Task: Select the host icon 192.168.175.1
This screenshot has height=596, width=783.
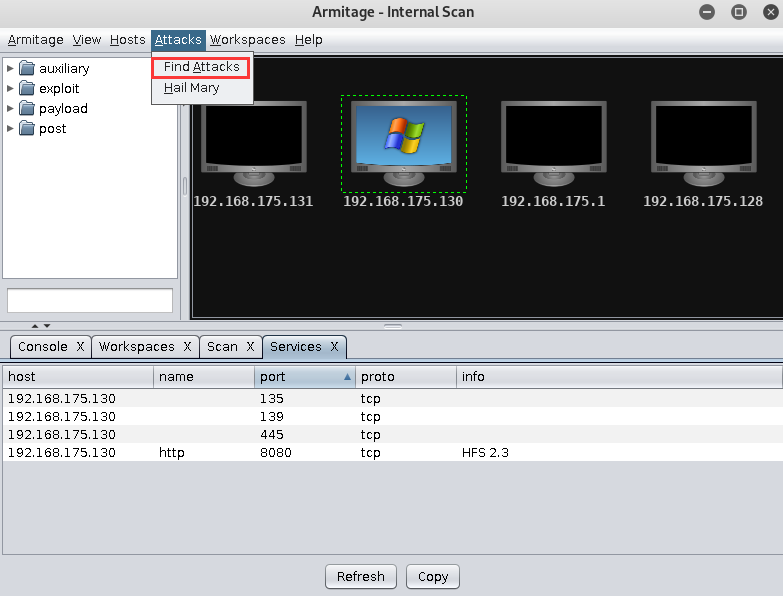Action: coord(553,145)
